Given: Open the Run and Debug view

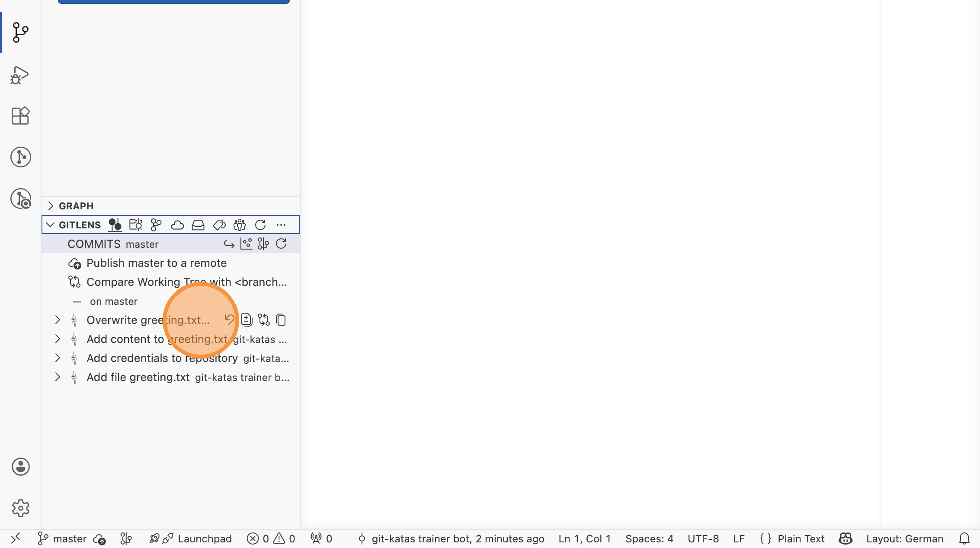Looking at the screenshot, I should pyautogui.click(x=19, y=75).
